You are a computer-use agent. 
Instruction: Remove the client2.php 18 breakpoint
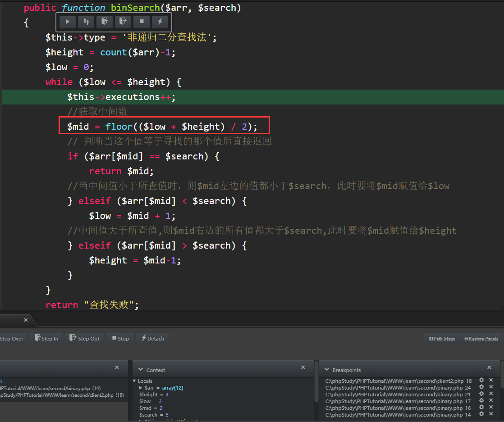tap(491, 380)
